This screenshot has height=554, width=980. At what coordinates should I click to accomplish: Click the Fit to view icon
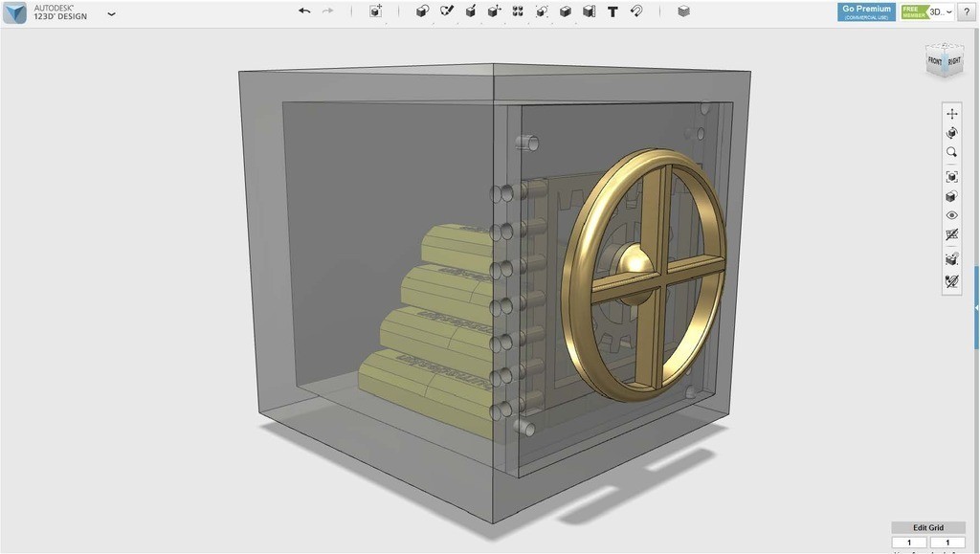[x=952, y=177]
